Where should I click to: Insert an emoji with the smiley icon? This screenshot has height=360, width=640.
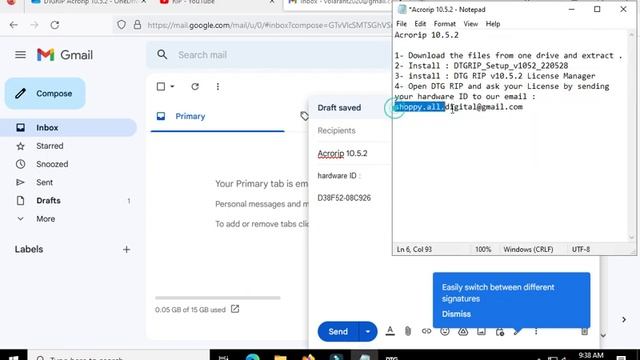click(x=445, y=331)
